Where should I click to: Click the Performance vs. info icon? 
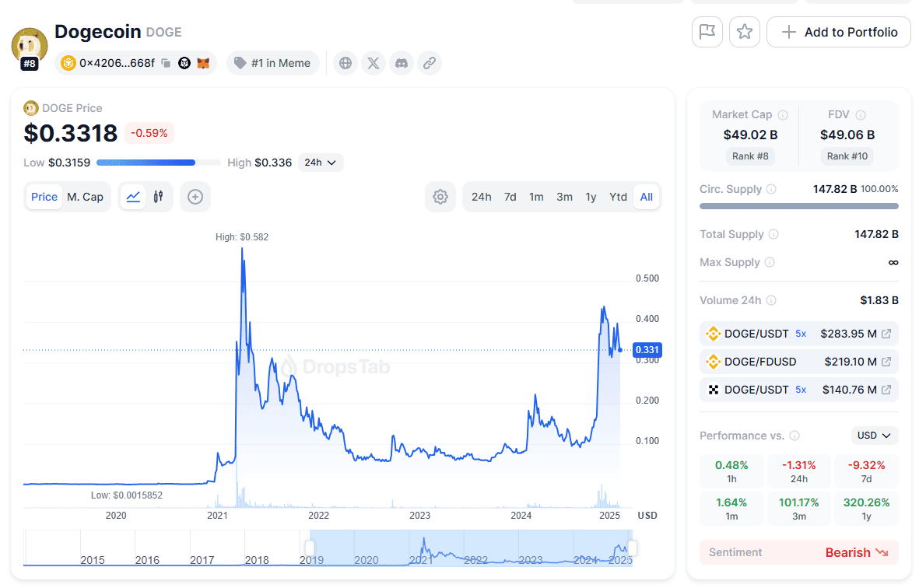pyautogui.click(x=794, y=436)
